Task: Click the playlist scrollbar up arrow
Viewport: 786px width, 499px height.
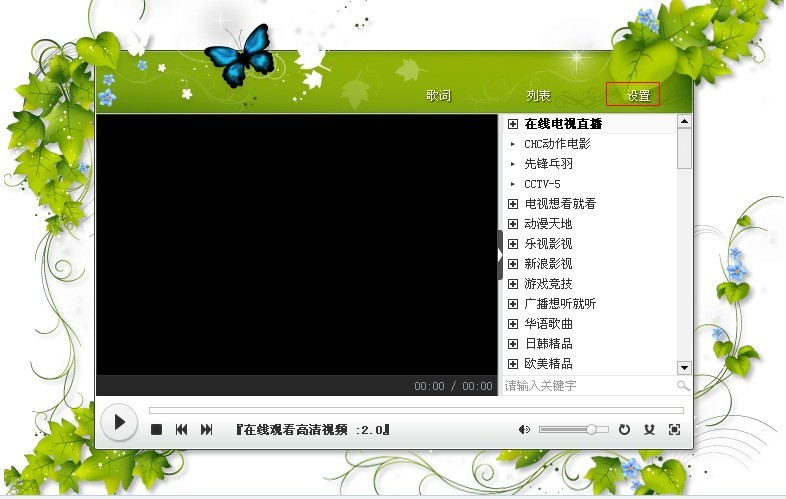Action: click(684, 121)
